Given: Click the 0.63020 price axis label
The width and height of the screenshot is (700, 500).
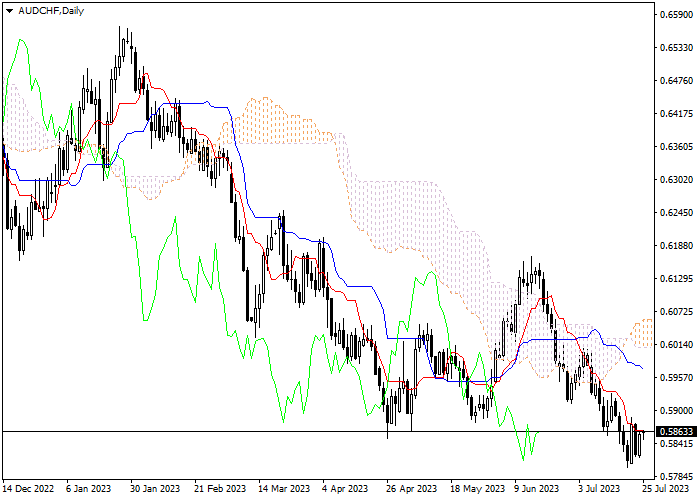Looking at the screenshot, I should click(x=676, y=180).
